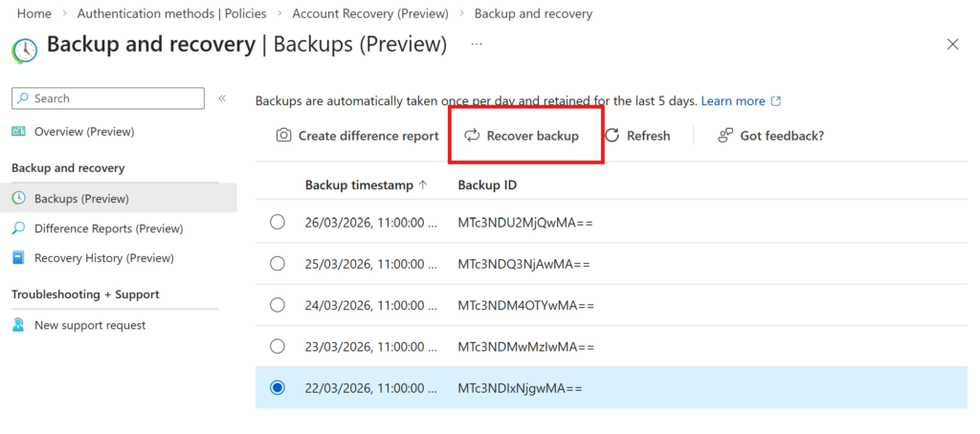This screenshot has height=434, width=980.
Task: Click the Difference Reports magnifier icon
Action: (19, 228)
